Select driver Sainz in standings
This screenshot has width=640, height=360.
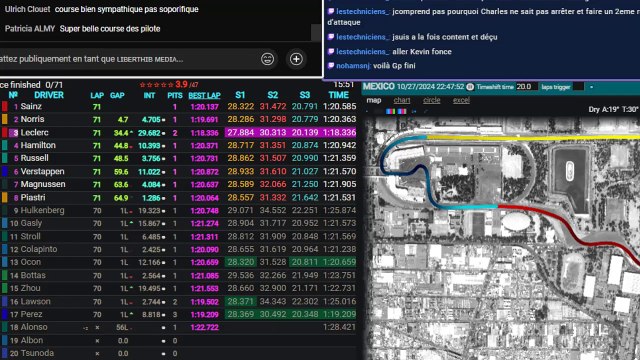coord(31,106)
